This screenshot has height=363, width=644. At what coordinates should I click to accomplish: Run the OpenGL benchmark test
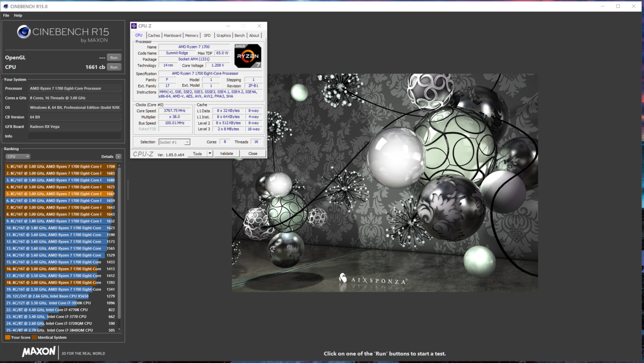click(x=114, y=58)
